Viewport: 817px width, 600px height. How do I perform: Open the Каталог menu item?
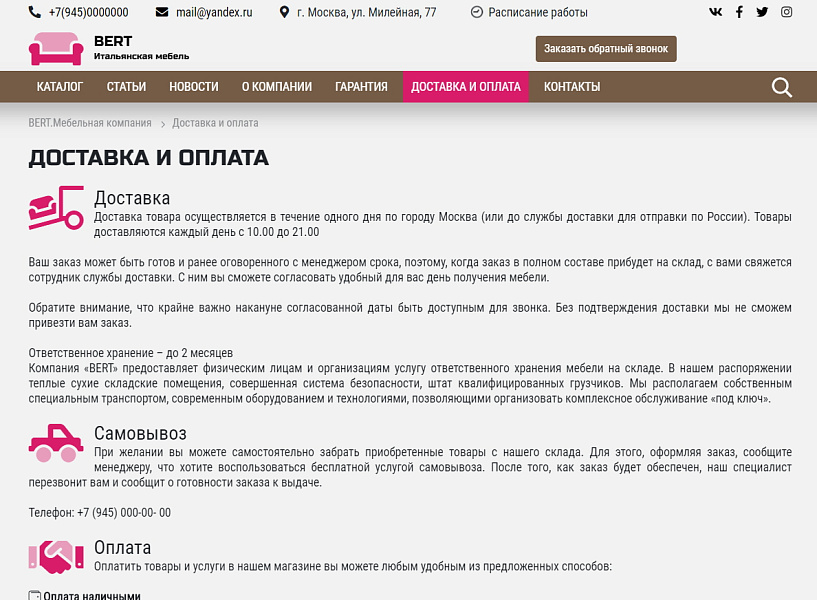tap(60, 87)
